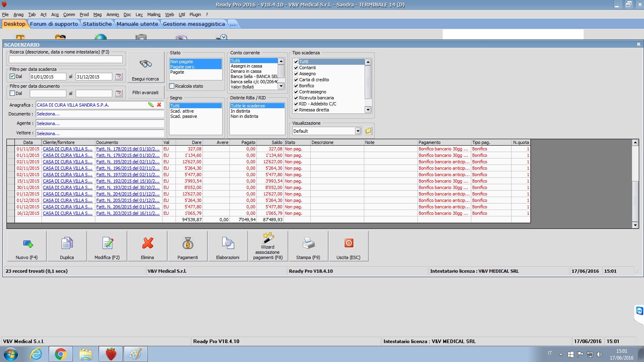Open Vettore Seleziona... selector
Viewport: 644px width, 362px height.
(100, 133)
